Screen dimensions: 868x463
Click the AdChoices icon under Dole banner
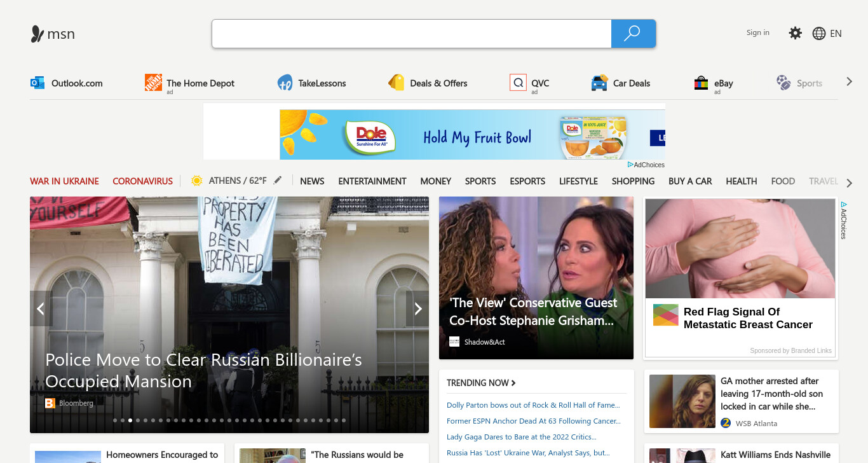tap(630, 165)
